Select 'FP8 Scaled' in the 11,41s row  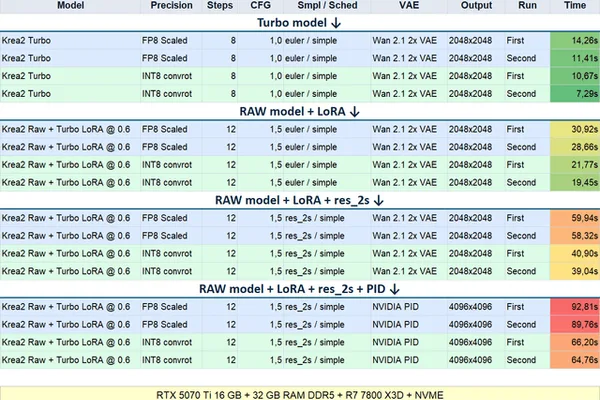tap(165, 58)
